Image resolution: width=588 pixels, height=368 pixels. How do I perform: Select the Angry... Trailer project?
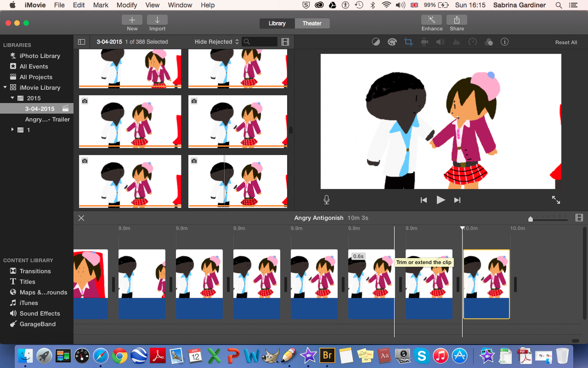(x=48, y=119)
